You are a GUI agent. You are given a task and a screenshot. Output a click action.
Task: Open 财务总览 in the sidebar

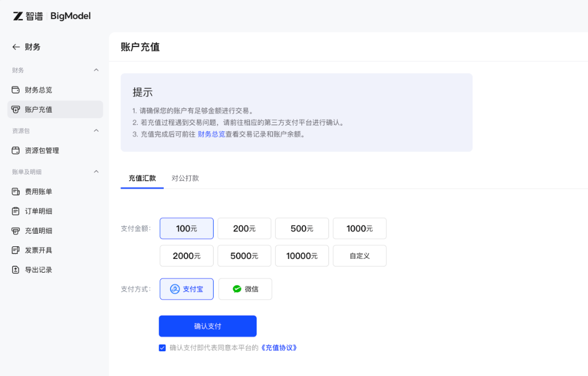(55, 90)
